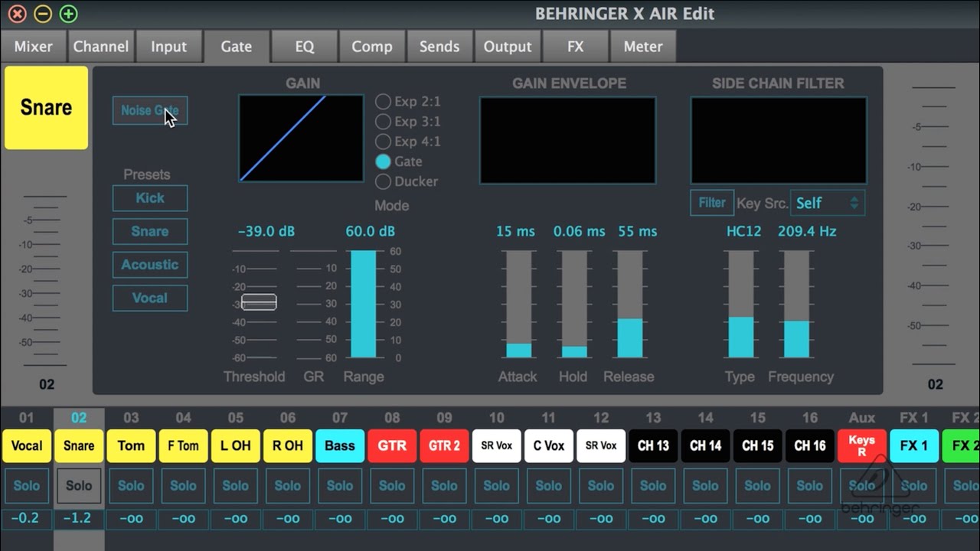Solo the Tom channel
This screenshot has height=551, width=980.
tap(131, 486)
